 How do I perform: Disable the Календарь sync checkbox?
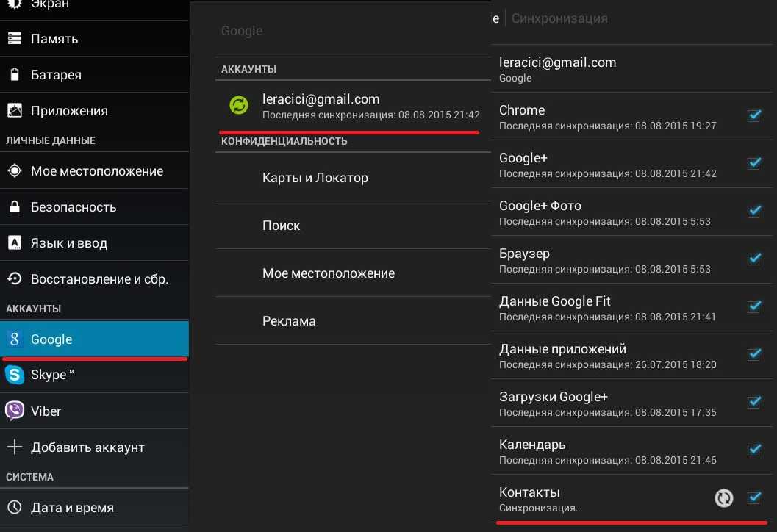(753, 450)
